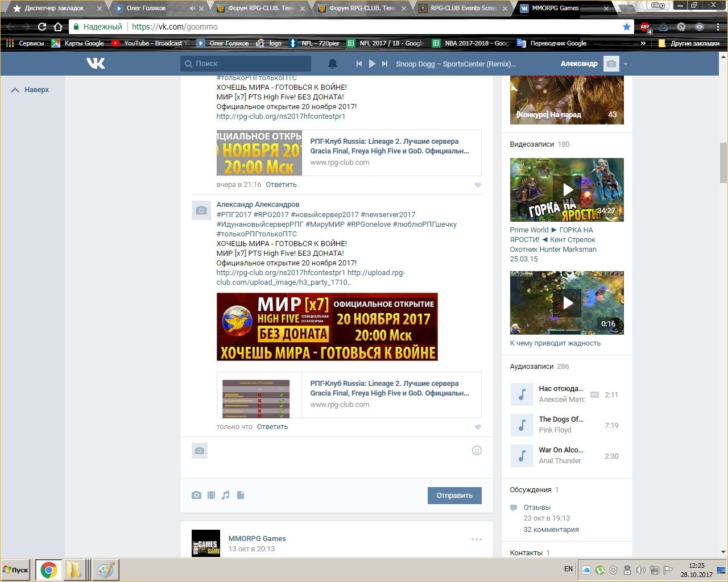Open the МИР x7 High Five banner image

(327, 327)
